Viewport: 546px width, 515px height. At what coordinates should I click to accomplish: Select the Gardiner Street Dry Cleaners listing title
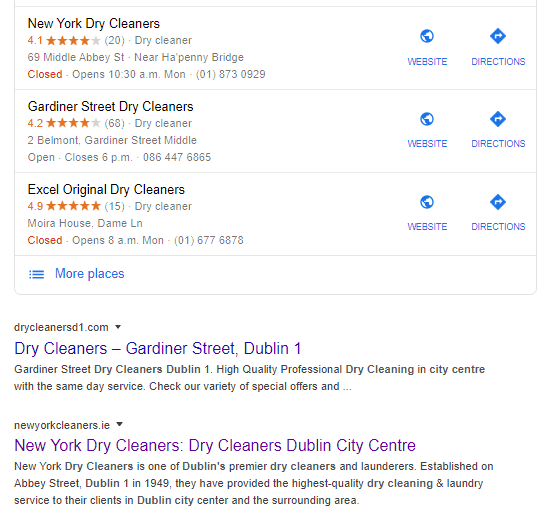point(110,107)
